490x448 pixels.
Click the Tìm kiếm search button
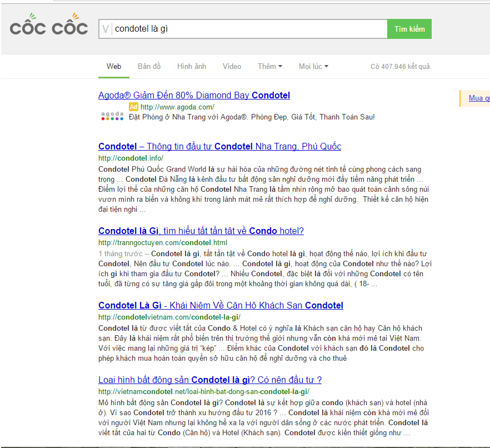pos(409,29)
